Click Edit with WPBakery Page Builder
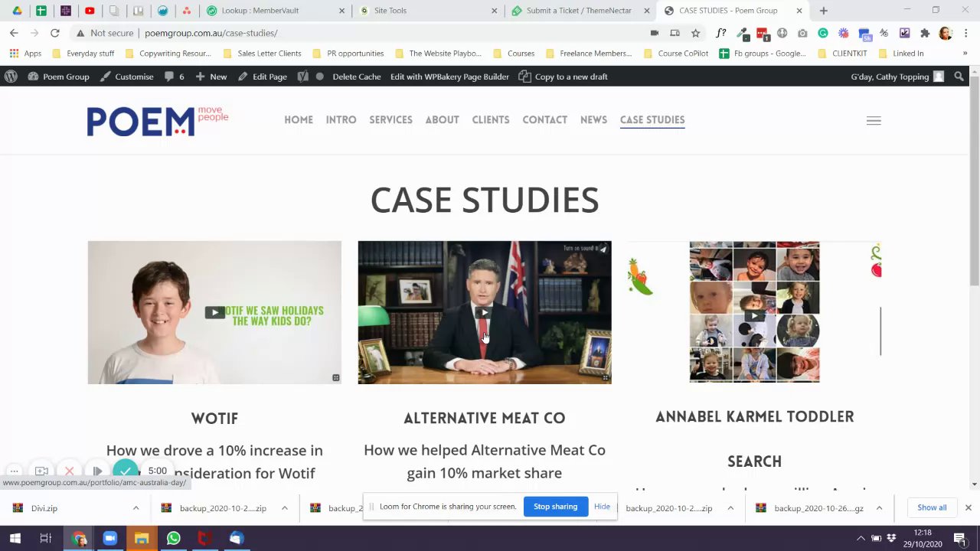Image resolution: width=980 pixels, height=551 pixels. 449,77
